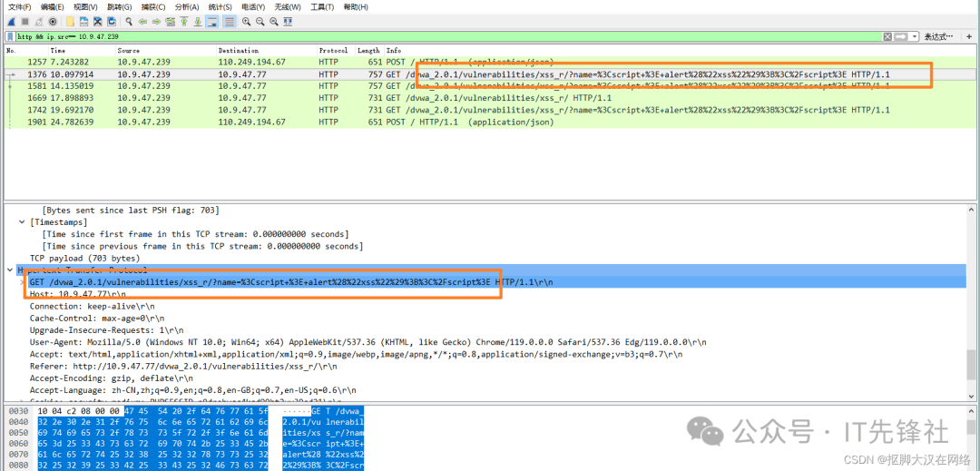The image size is (980, 471).
Task: Open the 分析(A) menu
Action: click(187, 7)
